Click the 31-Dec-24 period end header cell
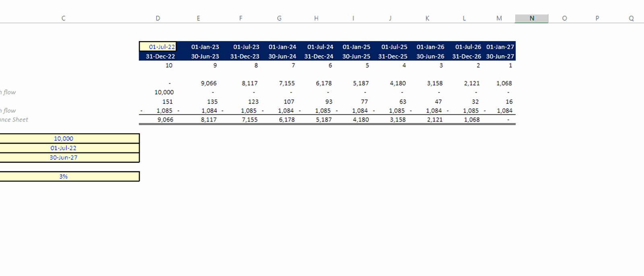644x276 pixels. 318,56
